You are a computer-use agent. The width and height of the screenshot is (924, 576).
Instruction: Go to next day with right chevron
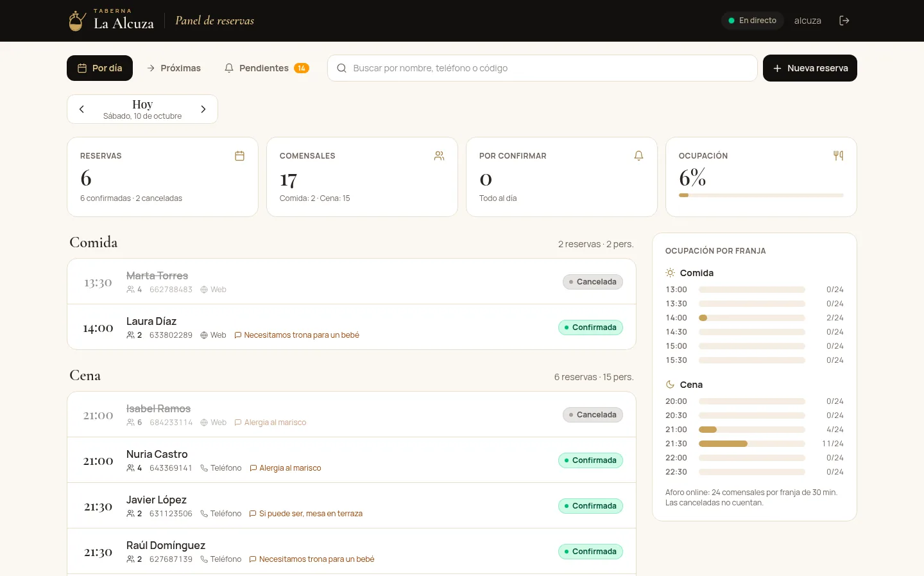pyautogui.click(x=203, y=109)
